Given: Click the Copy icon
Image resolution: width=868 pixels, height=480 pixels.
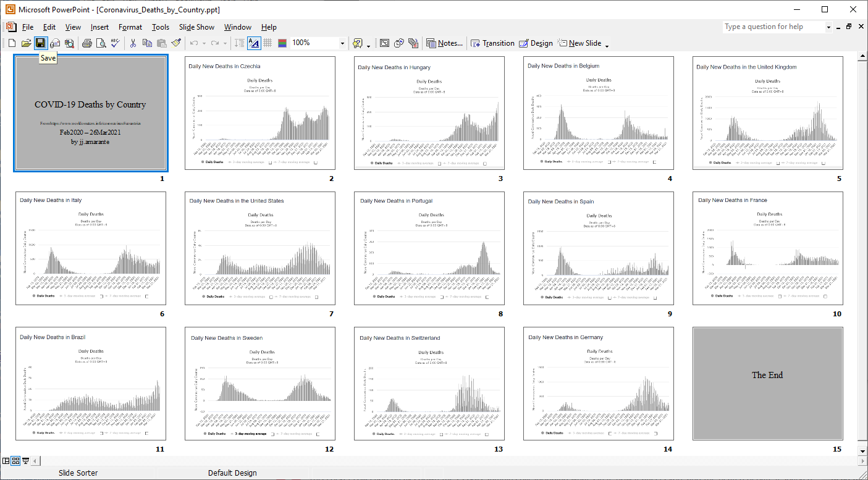Looking at the screenshot, I should tap(147, 43).
